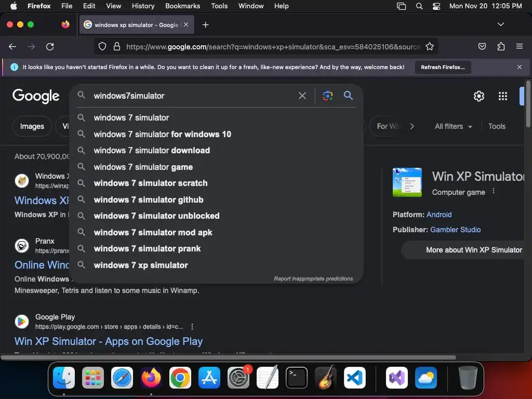The image size is (532, 399).
Task: Open the History menu
Action: pos(143,6)
